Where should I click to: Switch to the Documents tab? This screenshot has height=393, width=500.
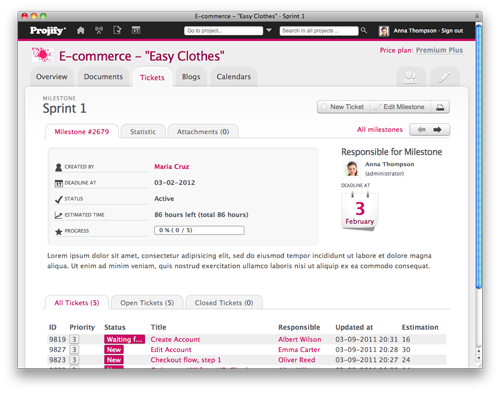103,77
